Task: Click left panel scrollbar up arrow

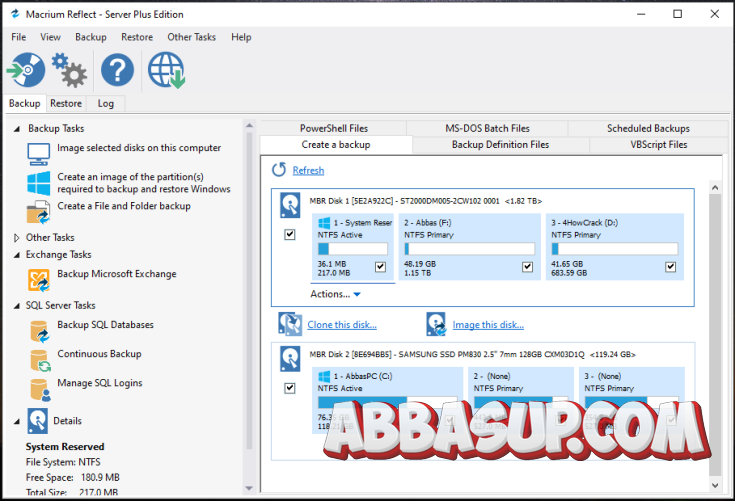Action: tap(249, 125)
